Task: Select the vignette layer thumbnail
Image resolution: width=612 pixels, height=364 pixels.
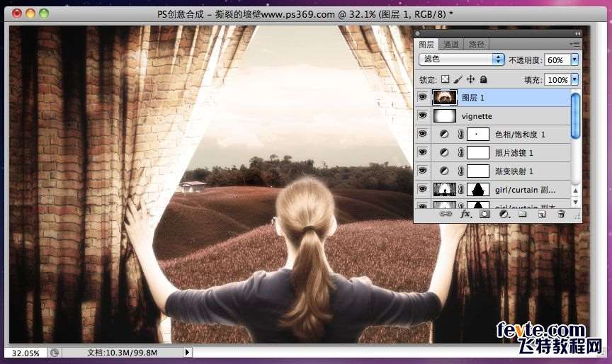Action: (445, 116)
